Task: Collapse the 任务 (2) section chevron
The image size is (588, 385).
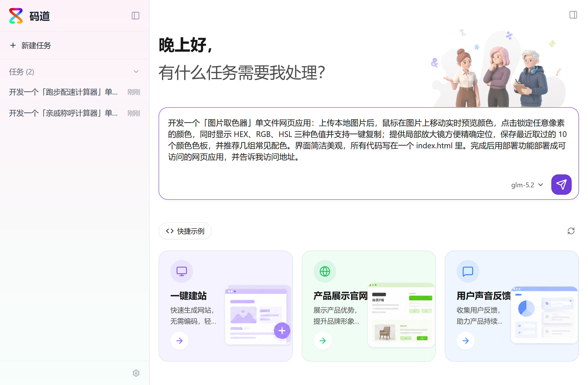Action: (x=136, y=72)
